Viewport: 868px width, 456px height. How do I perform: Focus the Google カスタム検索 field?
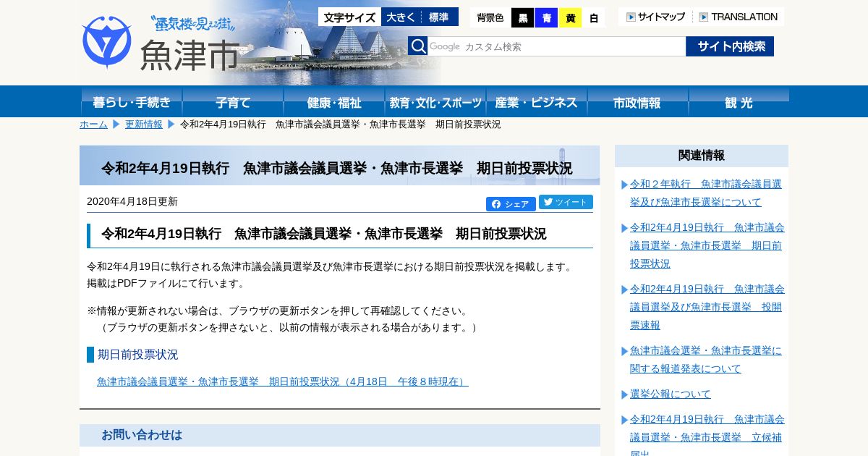point(556,46)
